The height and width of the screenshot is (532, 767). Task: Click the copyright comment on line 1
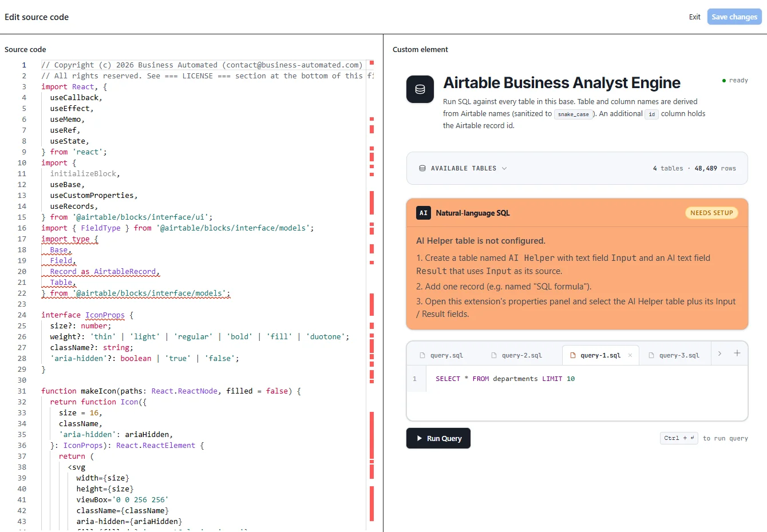point(201,65)
